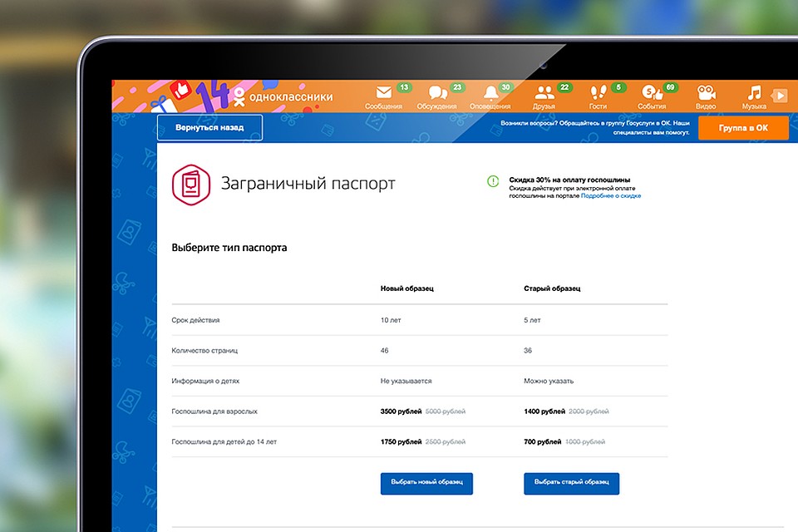Open Музыка note icon
Image resolution: width=798 pixels, height=532 pixels.
tap(754, 92)
